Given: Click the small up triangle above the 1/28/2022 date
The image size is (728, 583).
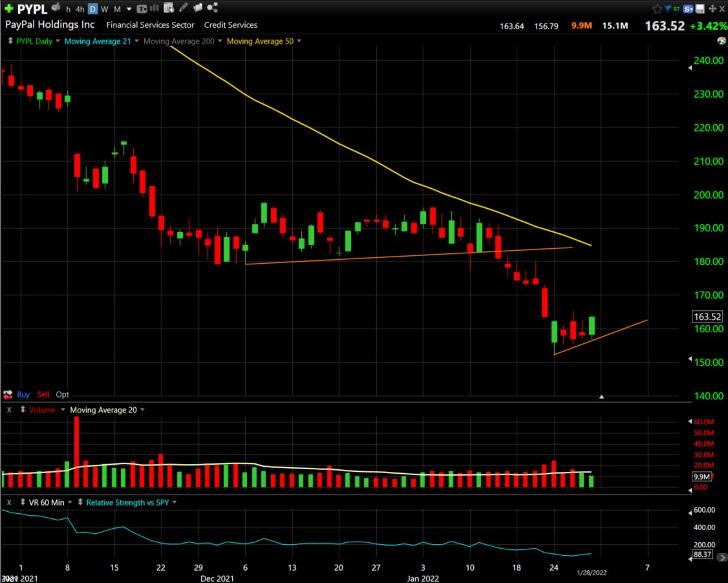Looking at the screenshot, I should 601,397.
